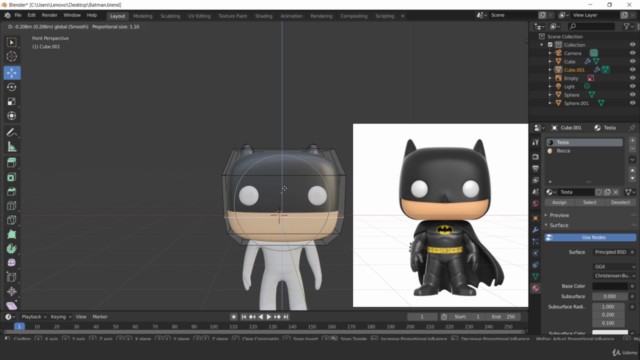
Task: Switch to the Modeling workspace tab
Action: (x=142, y=16)
